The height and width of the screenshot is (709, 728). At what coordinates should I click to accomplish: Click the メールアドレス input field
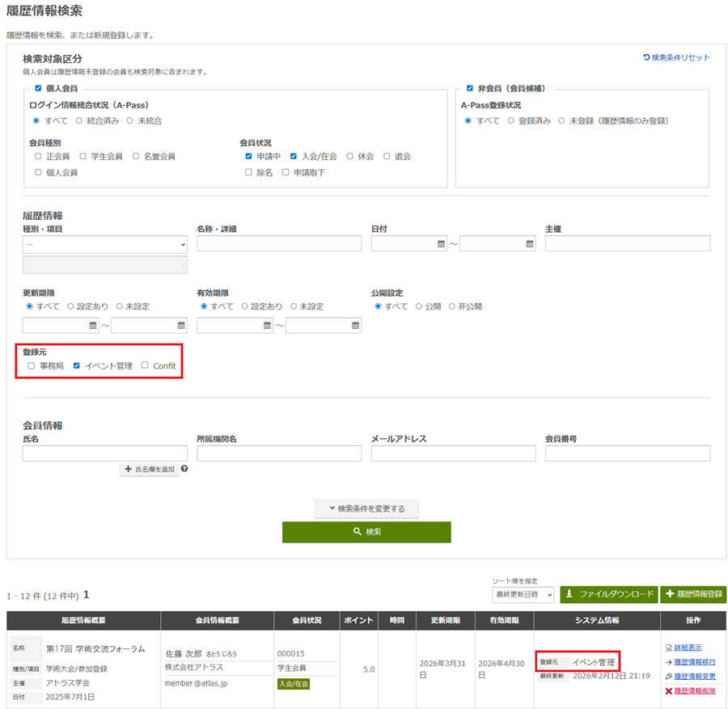[x=453, y=454]
